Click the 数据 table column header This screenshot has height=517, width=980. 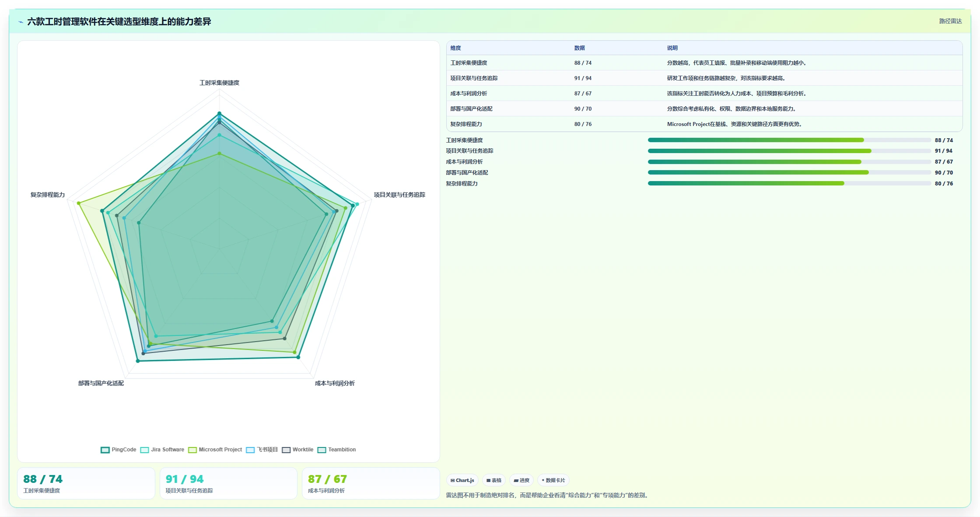point(579,48)
